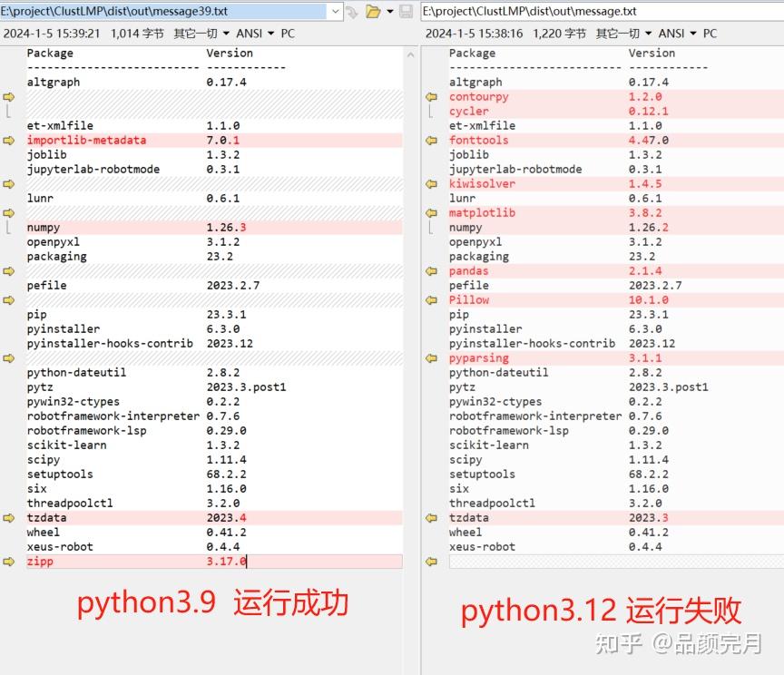Click the diff arrow beside pandas

(x=430, y=270)
